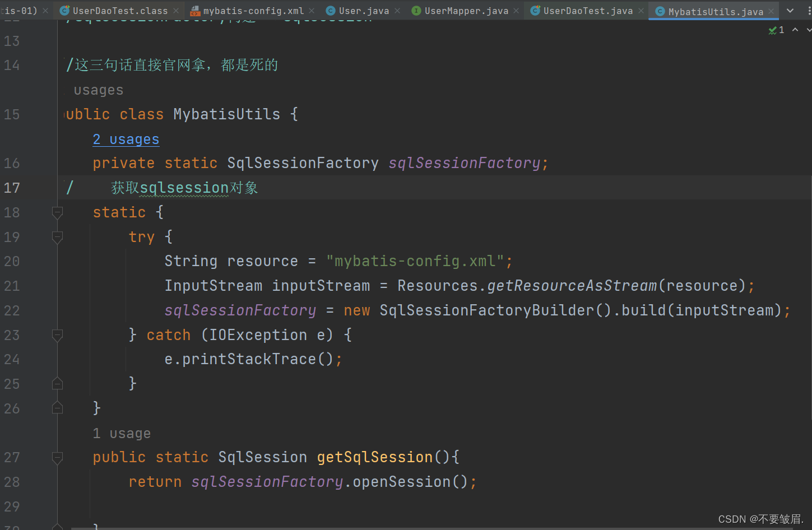Click InputStream type on line 21

pyautogui.click(x=213, y=286)
